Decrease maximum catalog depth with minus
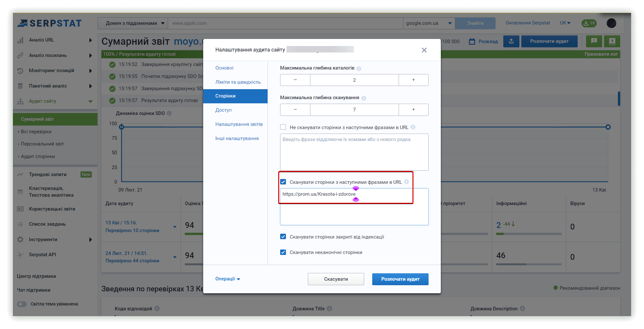The height and width of the screenshot is (329, 644). [295, 80]
